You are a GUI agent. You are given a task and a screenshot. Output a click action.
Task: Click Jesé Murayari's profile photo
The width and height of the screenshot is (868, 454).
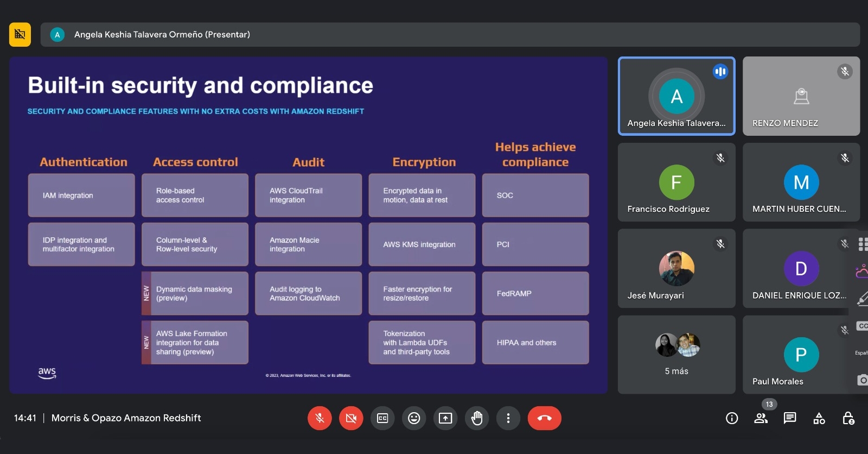(676, 268)
